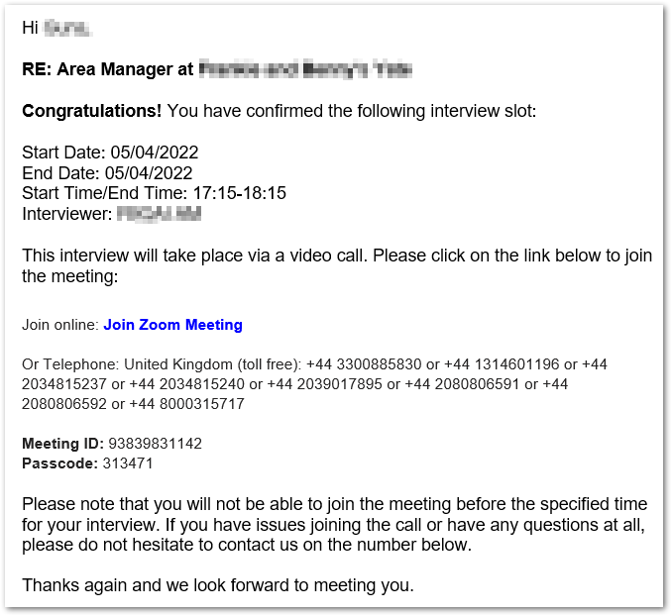Screen dimensions: 672x616
Task: Click the End Date 05/04/2022 line
Action: tap(107, 172)
